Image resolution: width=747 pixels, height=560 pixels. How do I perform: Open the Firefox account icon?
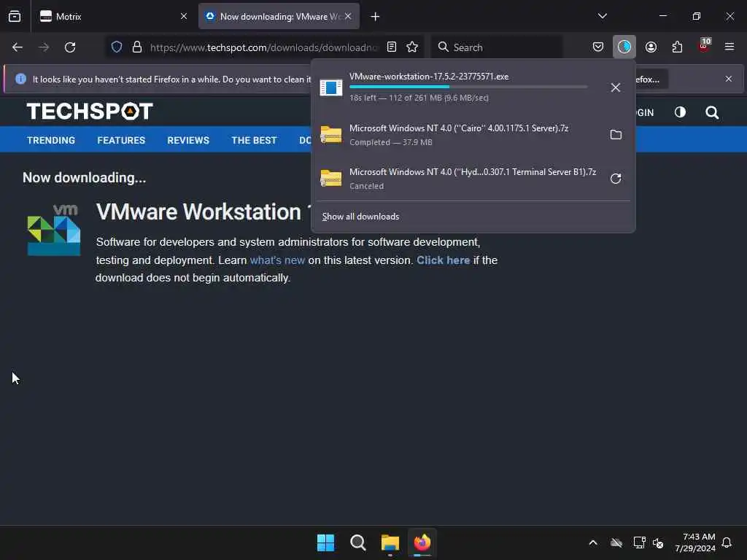(651, 47)
